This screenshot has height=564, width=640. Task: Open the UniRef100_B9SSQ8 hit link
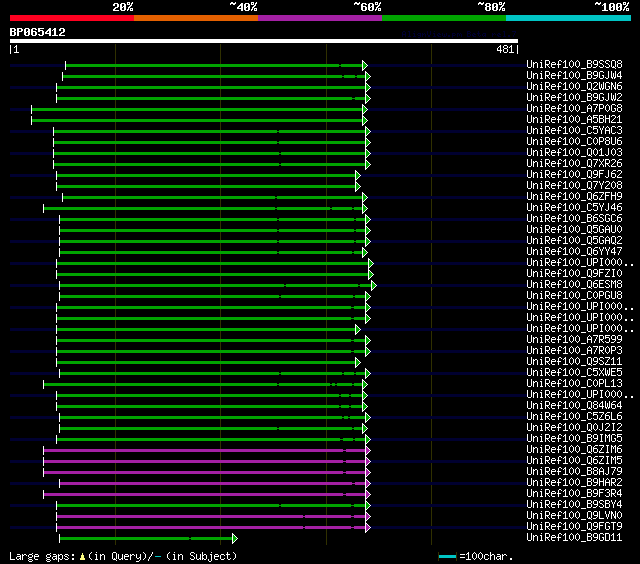574,65
